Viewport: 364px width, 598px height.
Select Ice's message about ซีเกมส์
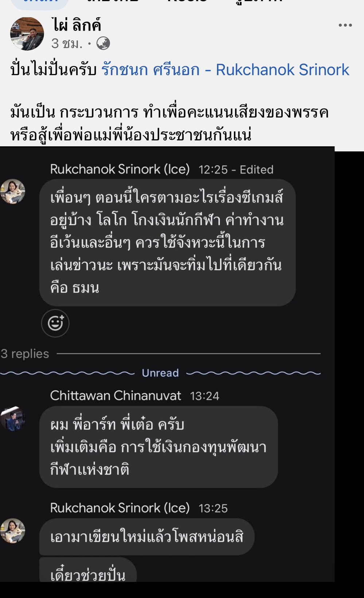(167, 242)
